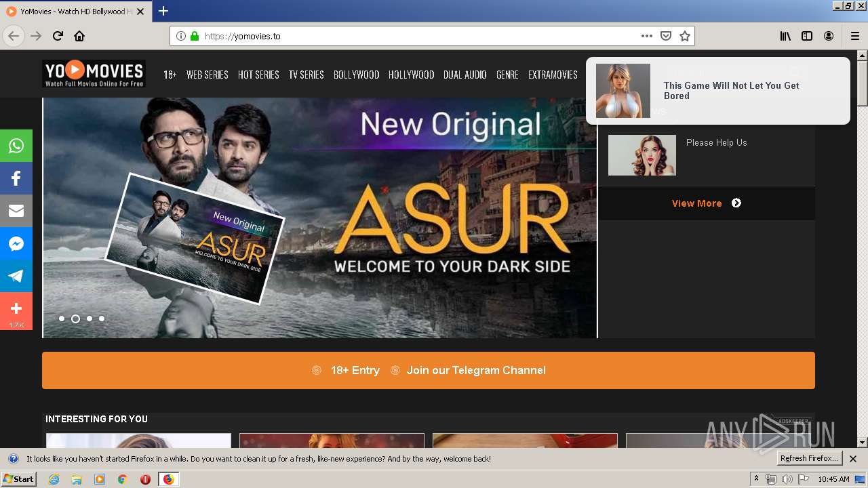868x488 pixels.
Task: Dismiss the Firefox notification bar
Action: pos(853,459)
